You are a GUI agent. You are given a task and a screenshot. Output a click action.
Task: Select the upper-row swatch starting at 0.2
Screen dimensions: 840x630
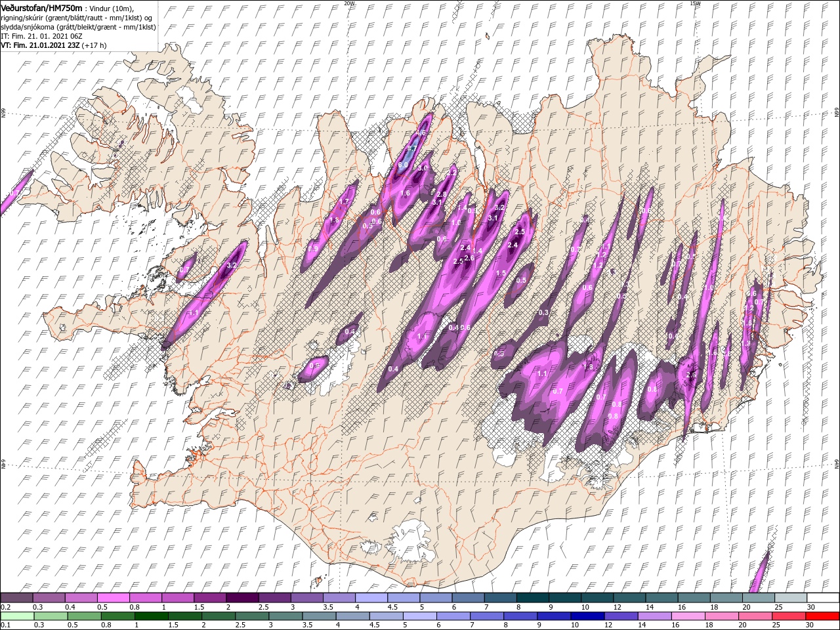click(x=16, y=598)
